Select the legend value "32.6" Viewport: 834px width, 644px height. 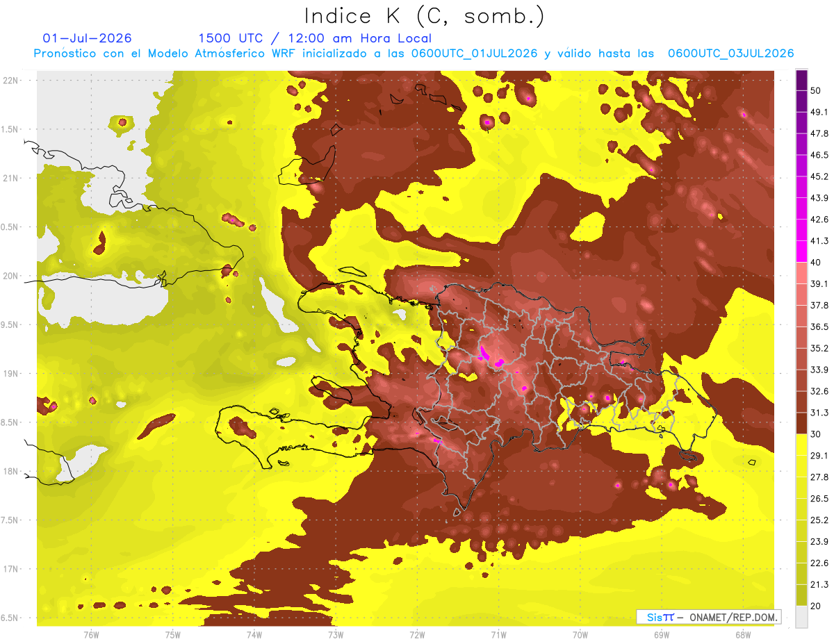tap(819, 391)
